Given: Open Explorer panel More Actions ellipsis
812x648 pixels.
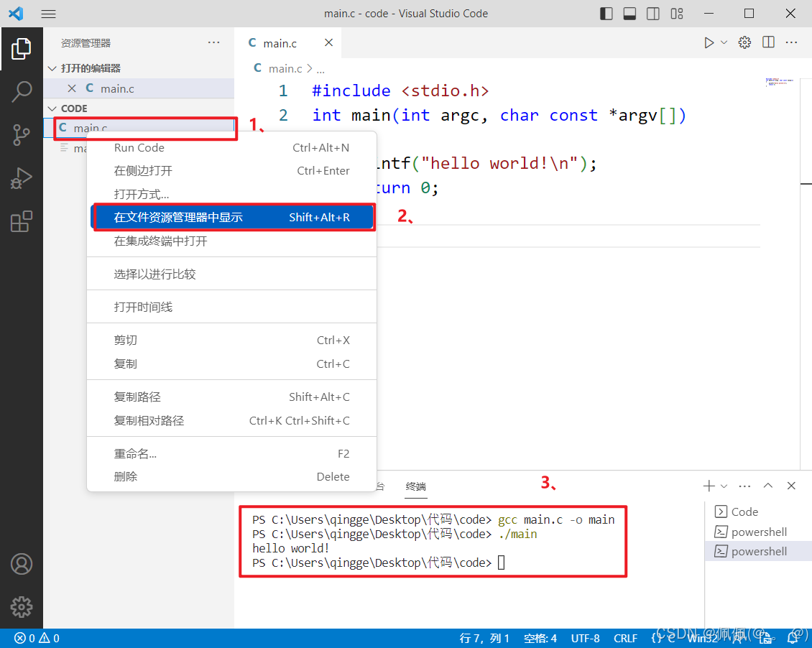Looking at the screenshot, I should point(214,42).
